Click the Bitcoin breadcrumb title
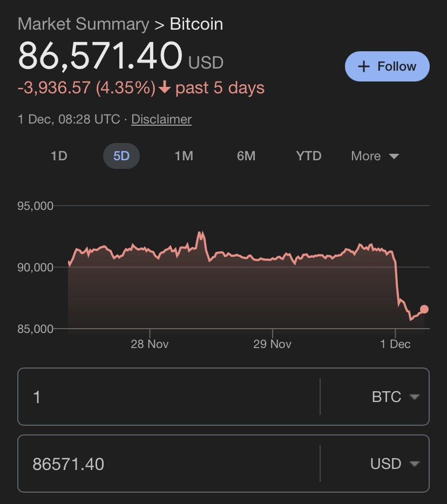The height and width of the screenshot is (504, 447). point(197,24)
